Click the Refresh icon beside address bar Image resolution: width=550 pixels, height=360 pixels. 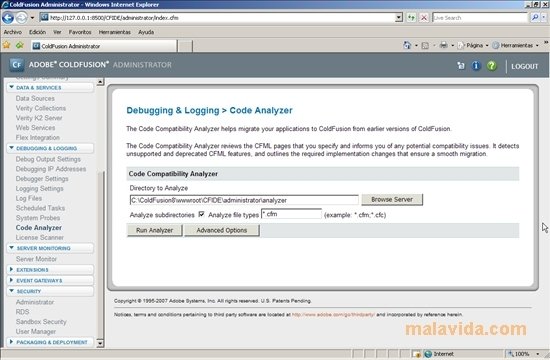[411, 18]
